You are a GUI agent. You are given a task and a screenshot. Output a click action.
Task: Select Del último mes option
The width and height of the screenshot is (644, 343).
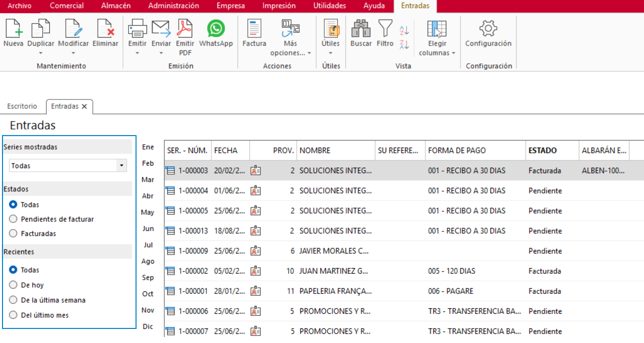(x=14, y=315)
